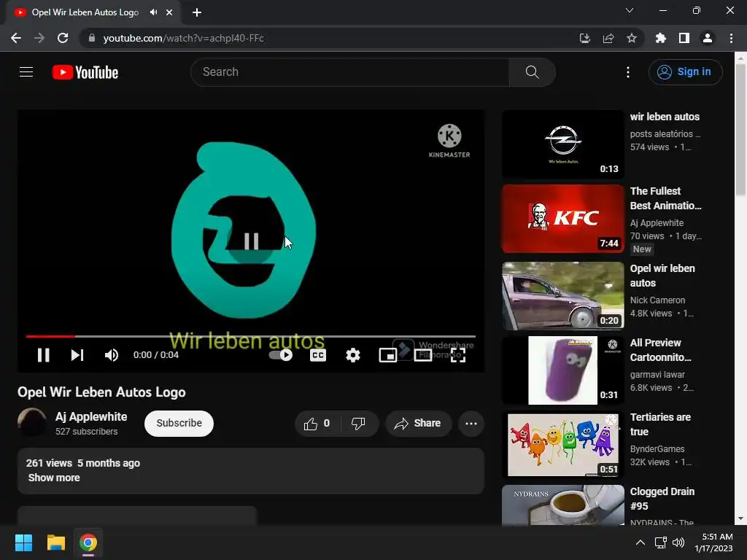This screenshot has width=747, height=560.
Task: Open tab search dropdown chevron
Action: [630, 10]
